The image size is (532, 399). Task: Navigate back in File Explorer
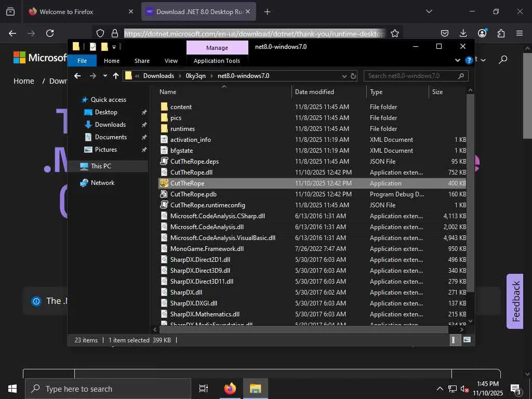pyautogui.click(x=77, y=76)
